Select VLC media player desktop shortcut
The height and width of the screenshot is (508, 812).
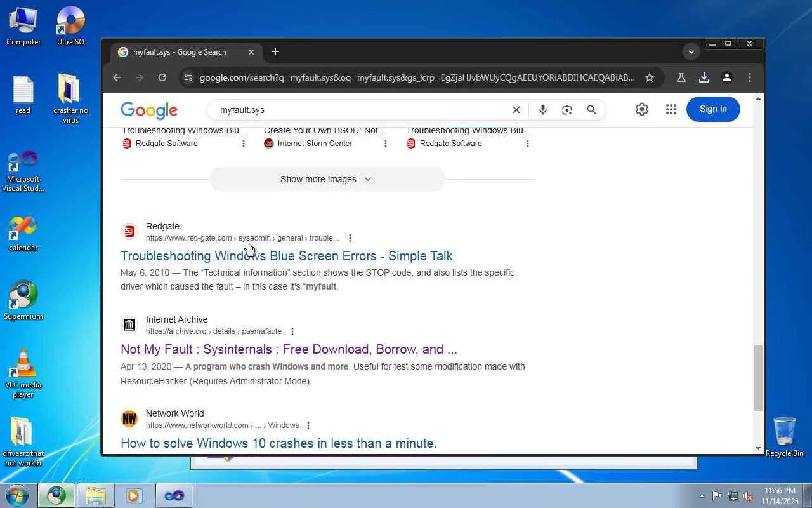[23, 374]
